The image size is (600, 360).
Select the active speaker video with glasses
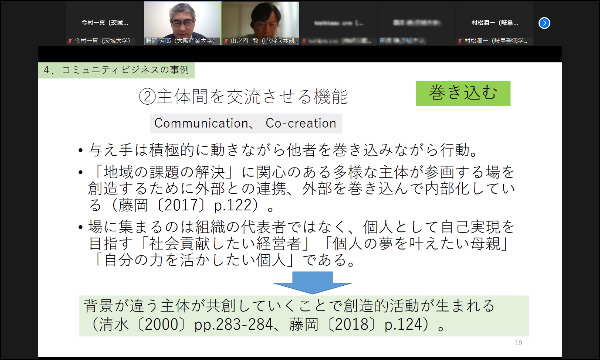click(x=183, y=23)
